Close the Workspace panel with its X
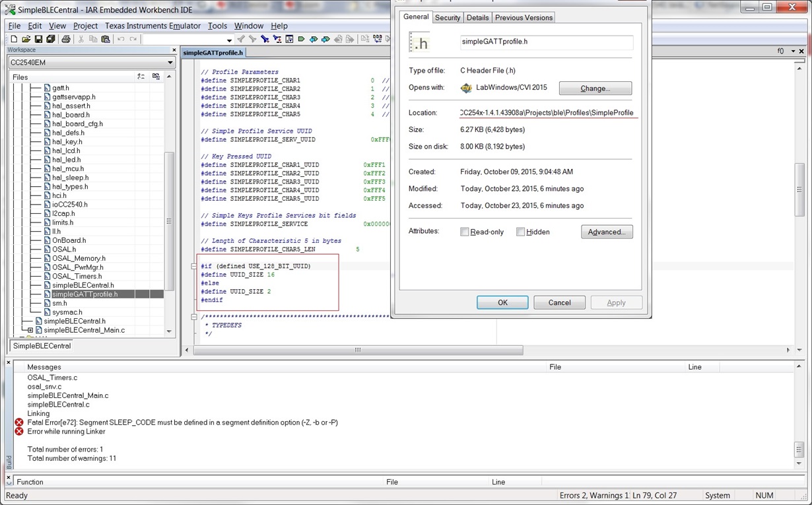 [x=174, y=50]
